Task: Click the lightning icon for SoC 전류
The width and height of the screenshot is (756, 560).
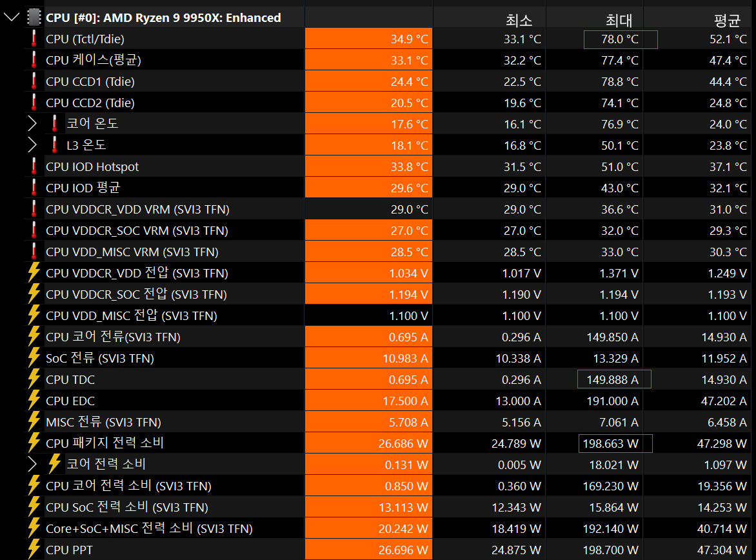Action: [34, 358]
